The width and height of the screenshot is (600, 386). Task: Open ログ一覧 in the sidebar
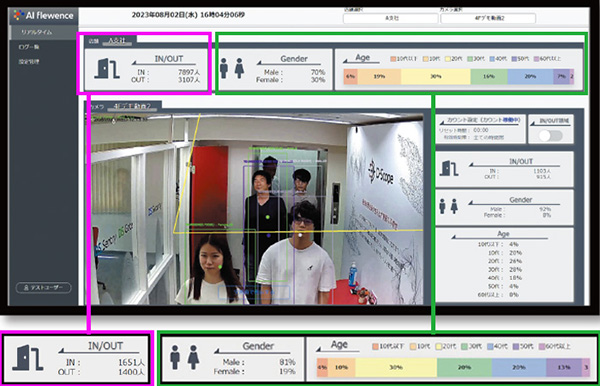29,47
